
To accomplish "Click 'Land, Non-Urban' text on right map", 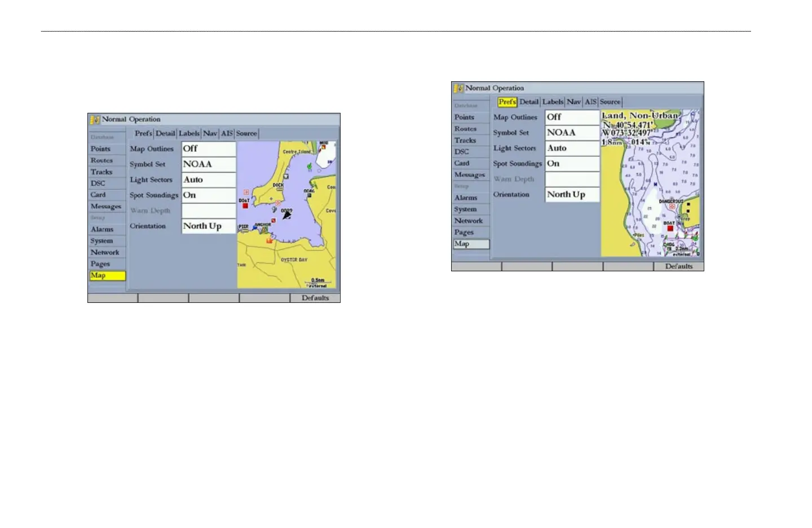I will (x=640, y=116).
